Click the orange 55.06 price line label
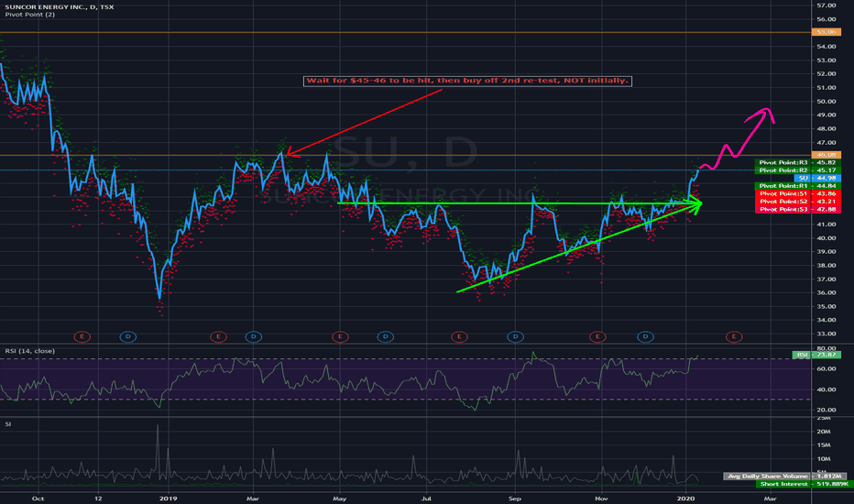This screenshot has width=854, height=504. [x=827, y=32]
